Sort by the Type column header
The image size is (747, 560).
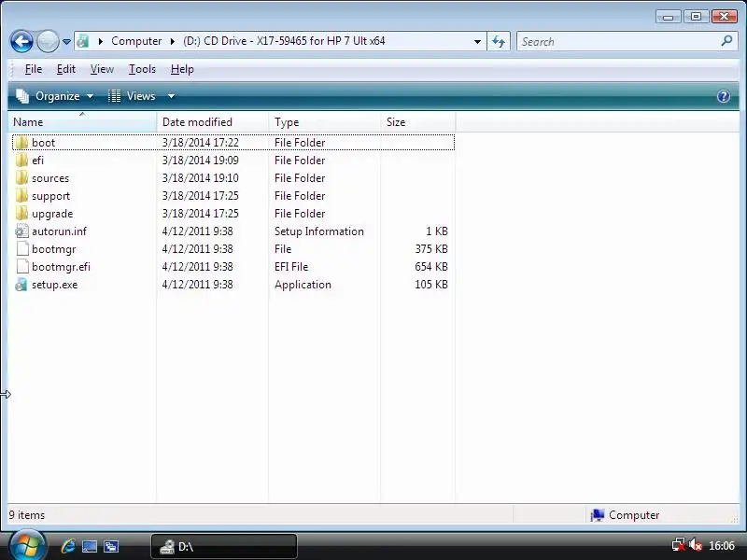pos(324,122)
